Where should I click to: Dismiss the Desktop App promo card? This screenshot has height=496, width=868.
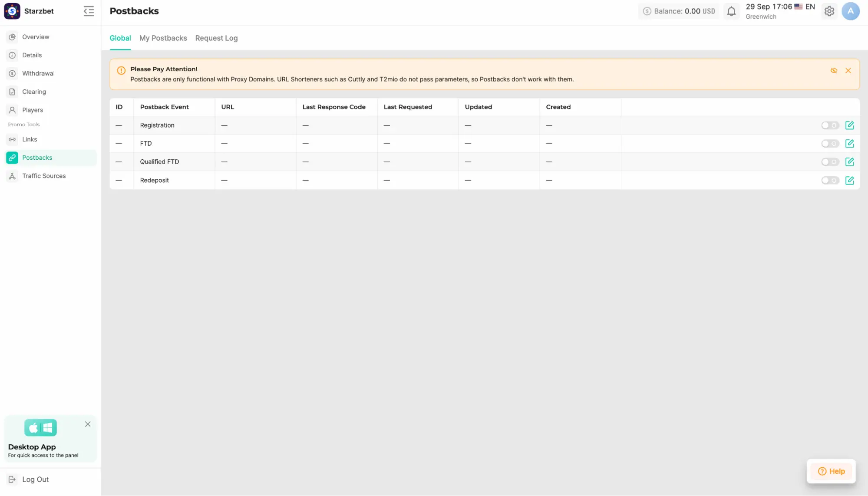88,424
